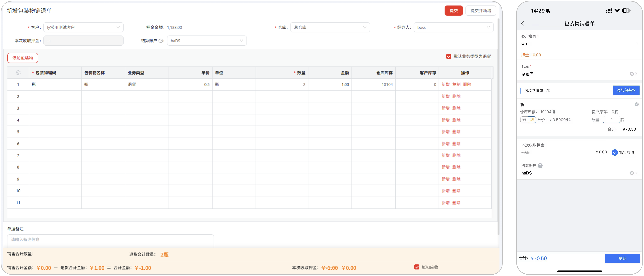Click 新增 in table row 1
The image size is (644, 276).
click(445, 85)
